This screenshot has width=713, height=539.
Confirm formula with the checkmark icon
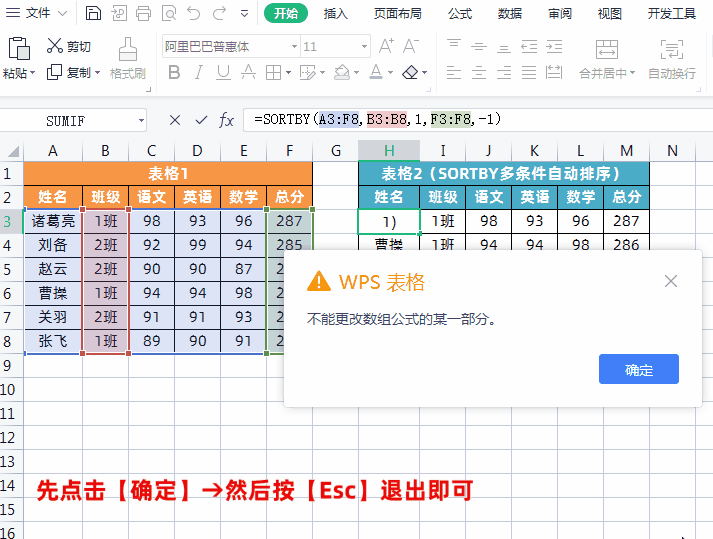tap(201, 120)
